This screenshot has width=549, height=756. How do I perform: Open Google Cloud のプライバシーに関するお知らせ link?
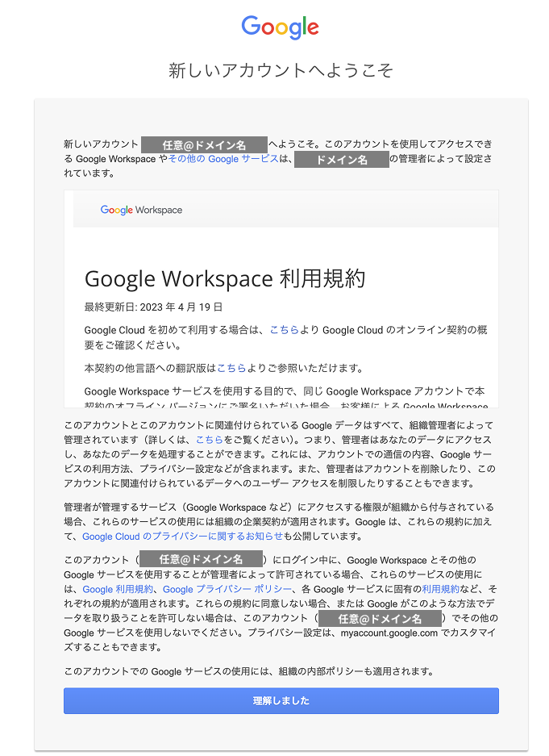(x=182, y=537)
